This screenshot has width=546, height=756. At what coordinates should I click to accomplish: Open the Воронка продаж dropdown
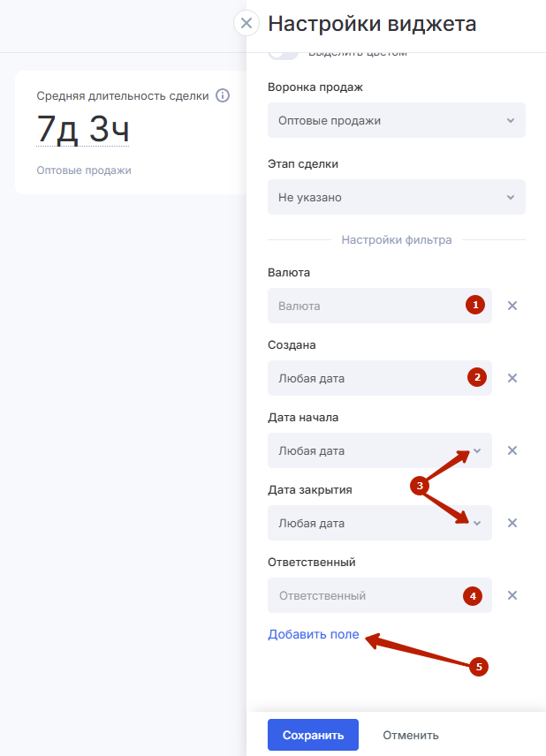tap(397, 120)
